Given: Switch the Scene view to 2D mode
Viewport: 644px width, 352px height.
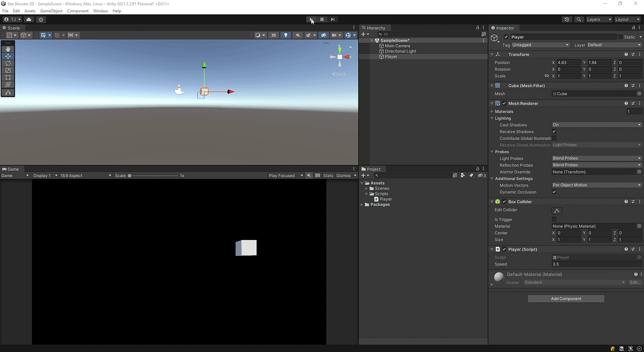Looking at the screenshot, I should coord(273,35).
